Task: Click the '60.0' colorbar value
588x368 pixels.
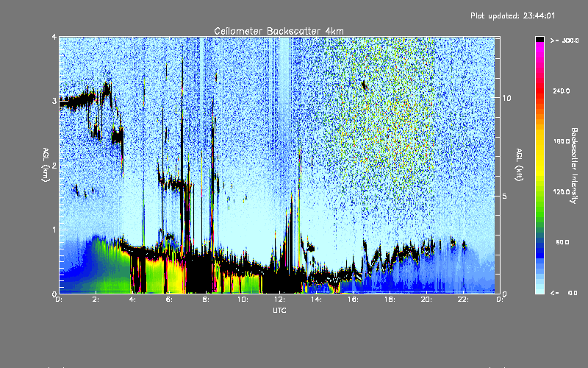Action: (562, 242)
